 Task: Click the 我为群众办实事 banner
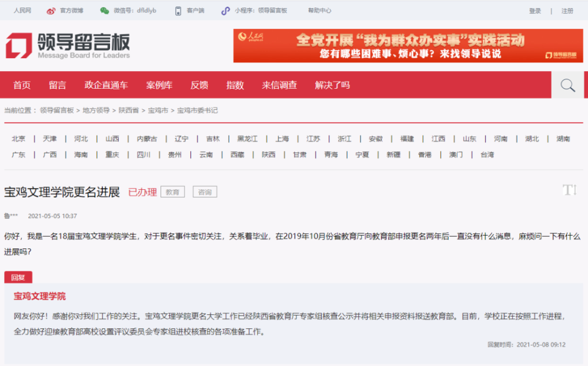click(408, 46)
